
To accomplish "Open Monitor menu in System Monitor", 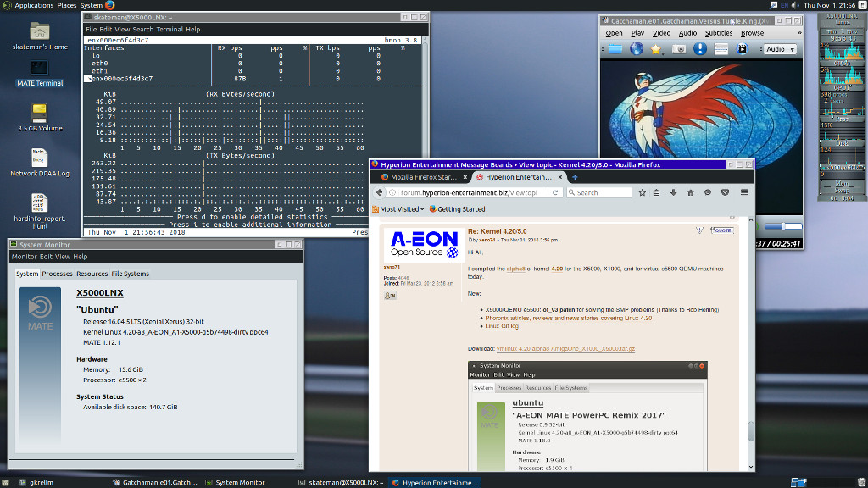I will (24, 257).
